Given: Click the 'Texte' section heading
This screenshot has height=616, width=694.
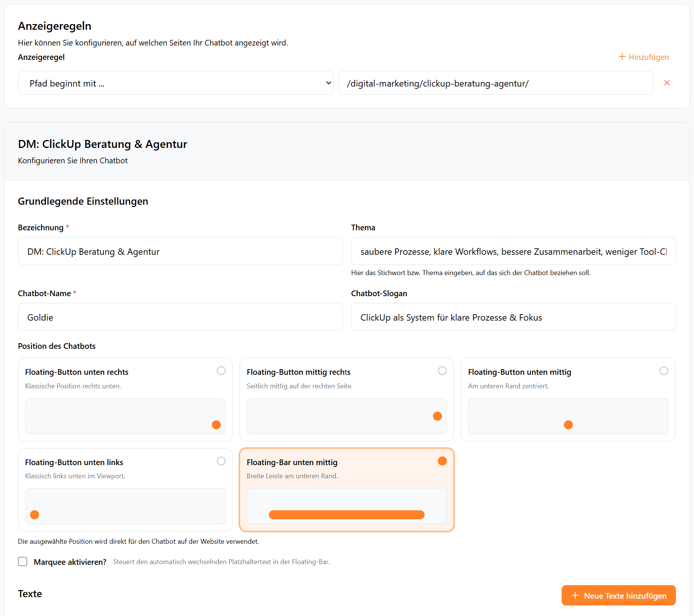Looking at the screenshot, I should click(x=30, y=594).
